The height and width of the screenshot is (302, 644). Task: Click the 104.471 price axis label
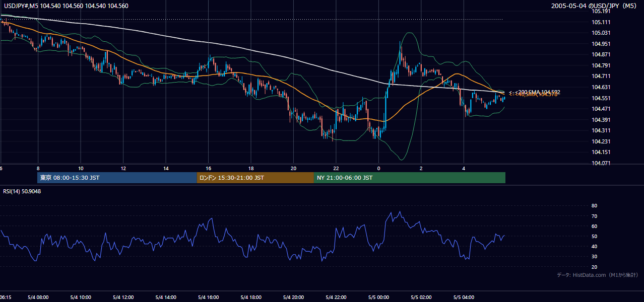click(600, 109)
